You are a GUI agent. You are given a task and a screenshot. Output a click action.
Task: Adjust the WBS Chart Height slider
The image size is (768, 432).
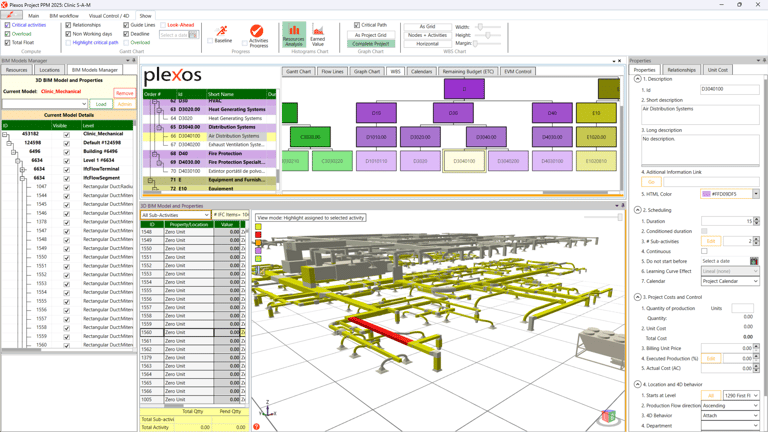click(487, 35)
